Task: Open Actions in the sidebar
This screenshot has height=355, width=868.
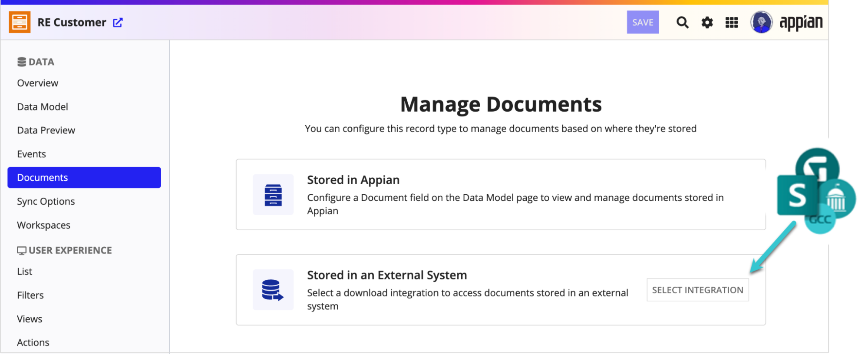Action: [x=33, y=343]
